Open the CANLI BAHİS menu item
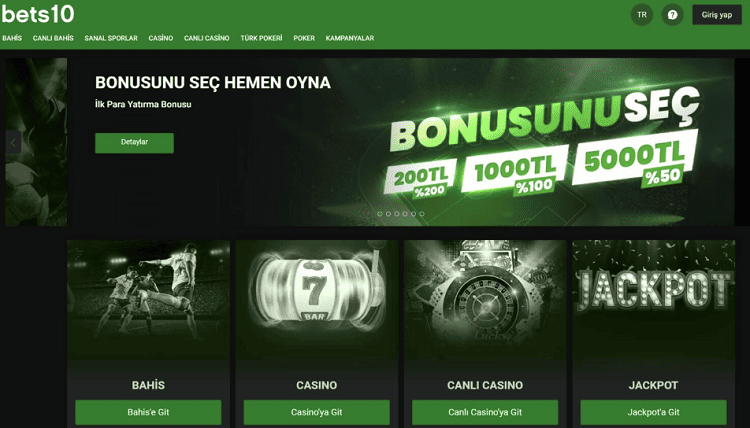The width and height of the screenshot is (750, 428). 53,38
